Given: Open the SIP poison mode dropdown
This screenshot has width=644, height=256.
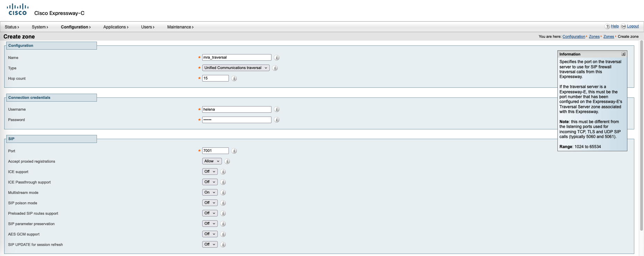Looking at the screenshot, I should coord(209,203).
